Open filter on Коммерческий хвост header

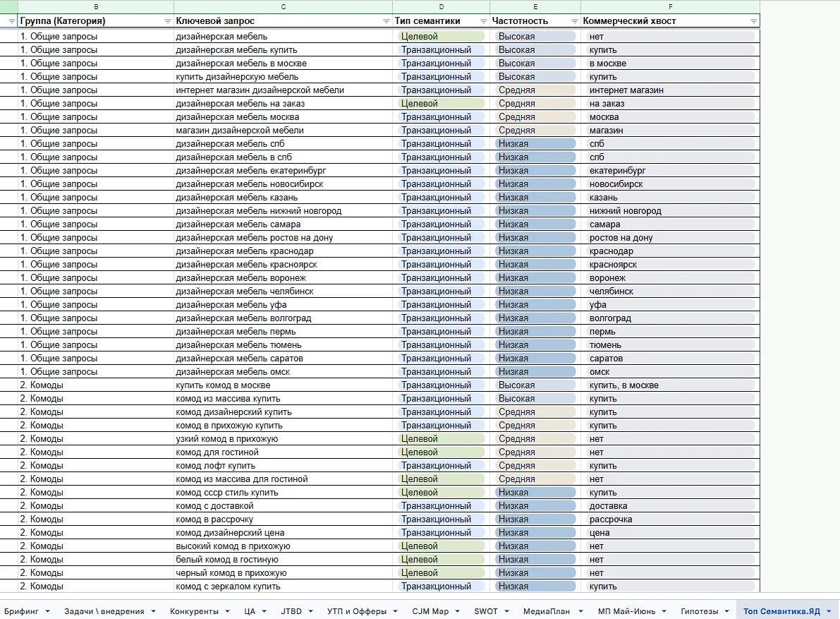(754, 21)
